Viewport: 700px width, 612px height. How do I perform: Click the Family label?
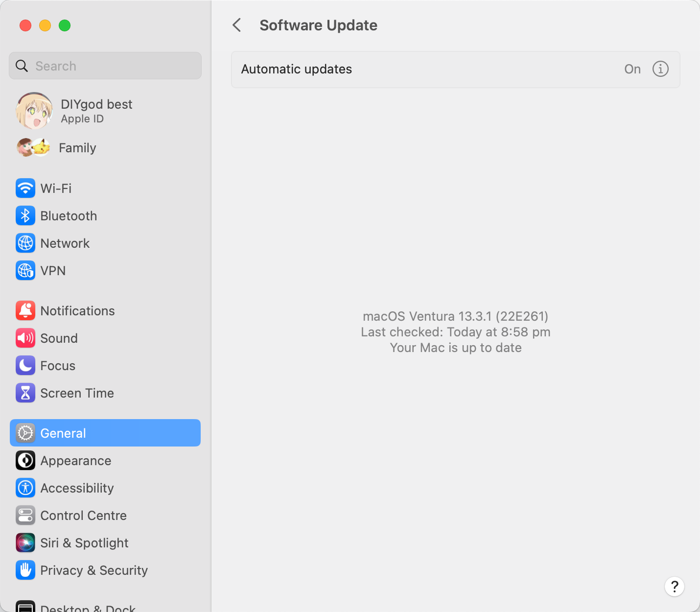coord(77,148)
